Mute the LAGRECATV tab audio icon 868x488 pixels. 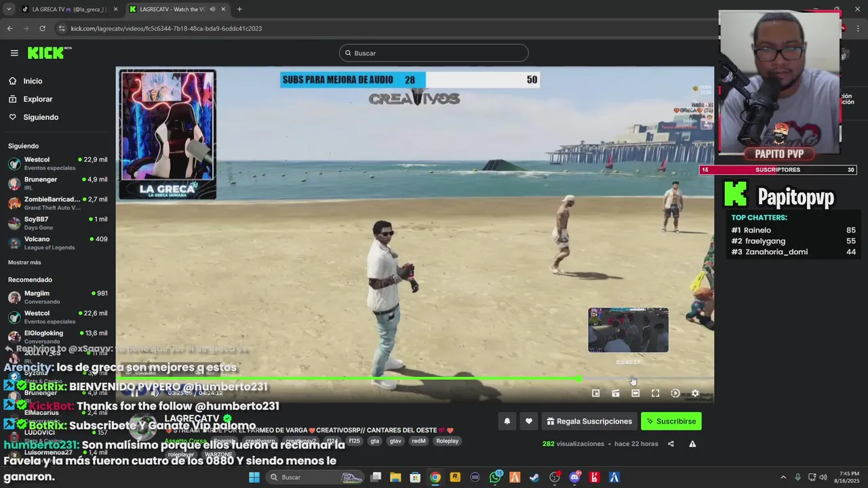coord(212,9)
